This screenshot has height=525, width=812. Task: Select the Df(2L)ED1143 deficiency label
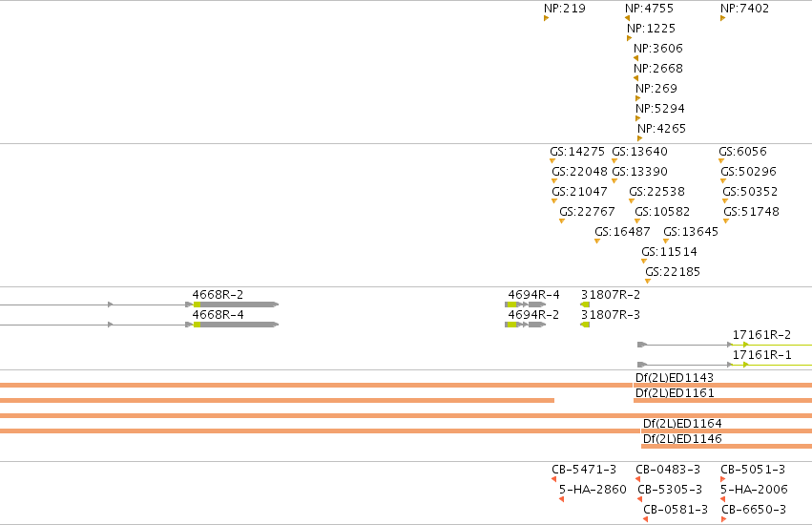tap(675, 377)
